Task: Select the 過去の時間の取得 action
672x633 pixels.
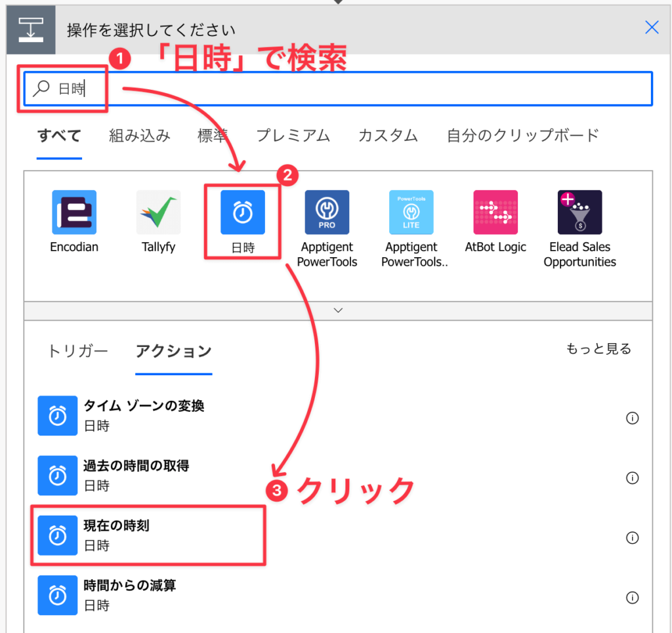Action: click(x=338, y=476)
